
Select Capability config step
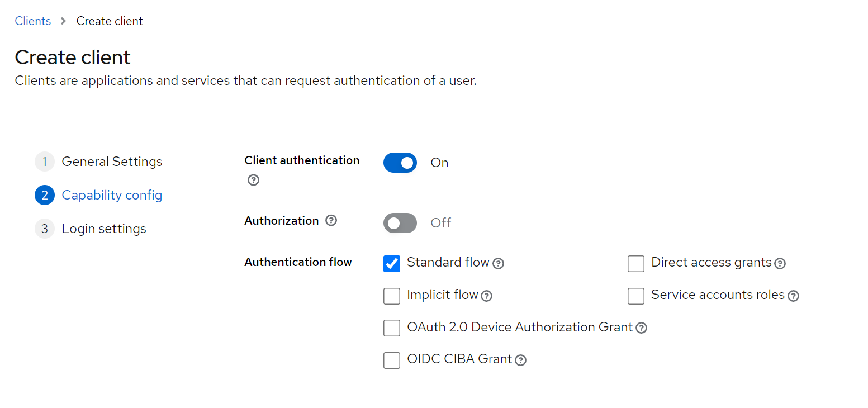point(112,195)
